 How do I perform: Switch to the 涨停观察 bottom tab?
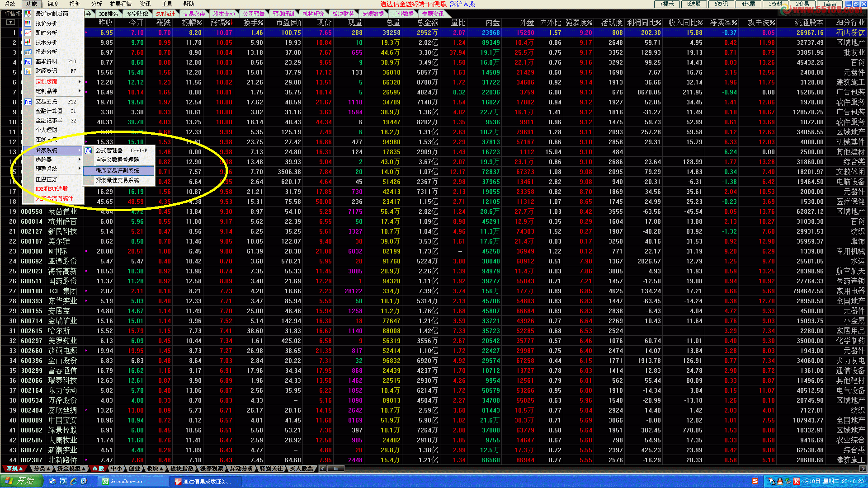[x=212, y=469]
